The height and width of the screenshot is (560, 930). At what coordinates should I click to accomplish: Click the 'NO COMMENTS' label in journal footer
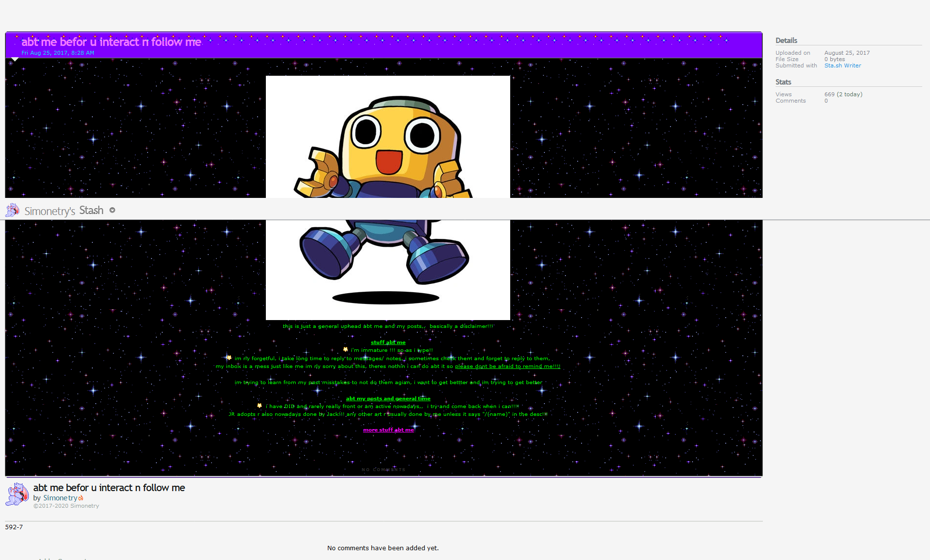(x=384, y=470)
